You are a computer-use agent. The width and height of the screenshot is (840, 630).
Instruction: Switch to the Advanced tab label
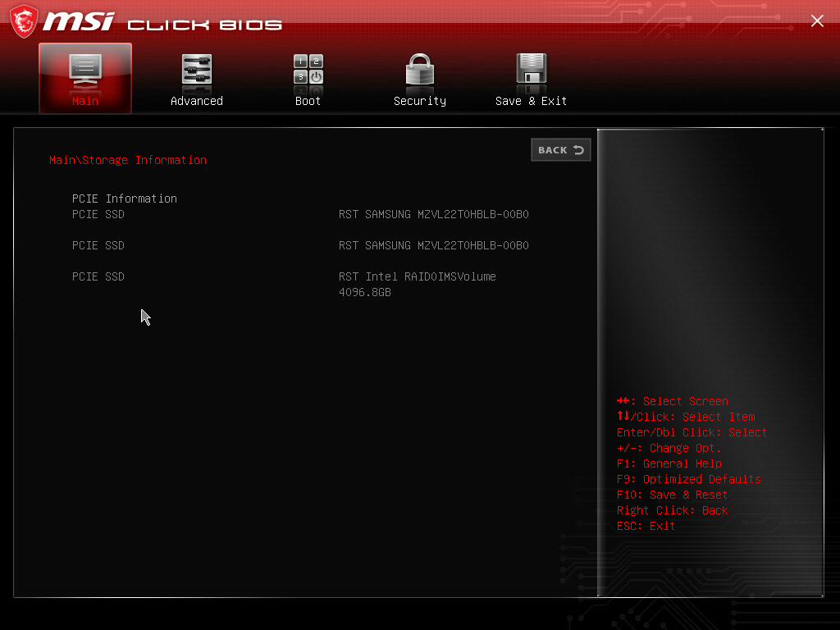pos(197,101)
